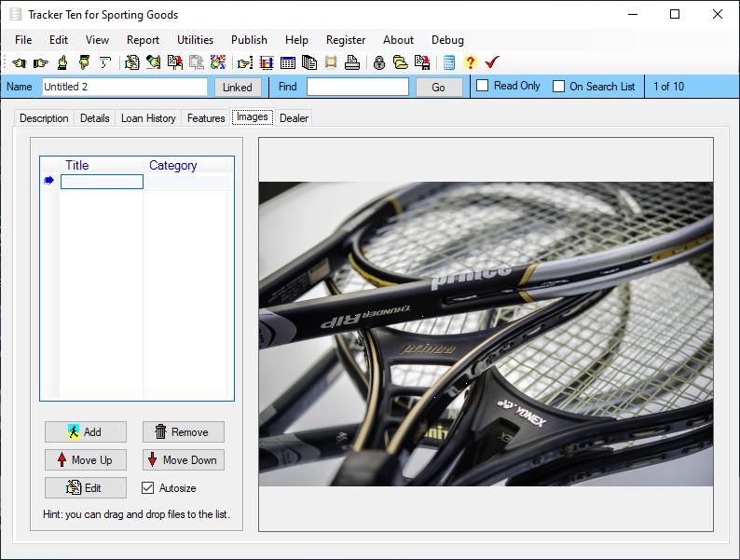Open the Debug menu
Screen dimensions: 740x560
(448, 40)
